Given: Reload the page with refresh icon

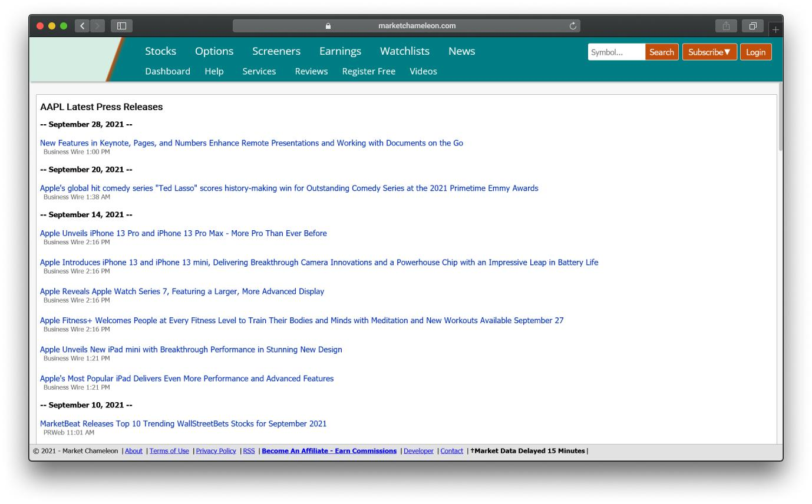Looking at the screenshot, I should click(572, 26).
